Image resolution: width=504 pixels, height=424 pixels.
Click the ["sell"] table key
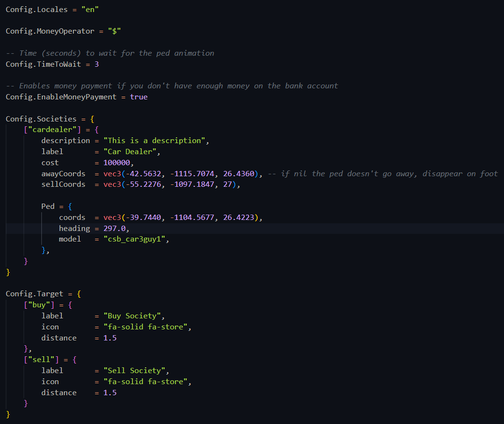(x=41, y=359)
